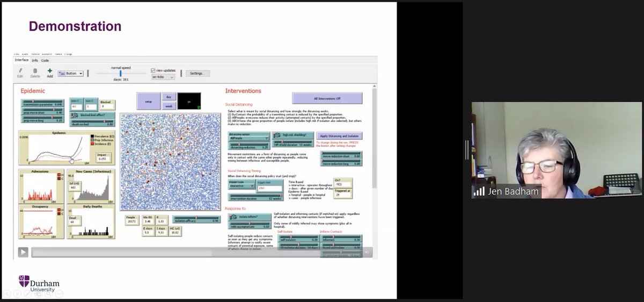
Task: Open the trigger-type chooser
Action: (x=242, y=184)
